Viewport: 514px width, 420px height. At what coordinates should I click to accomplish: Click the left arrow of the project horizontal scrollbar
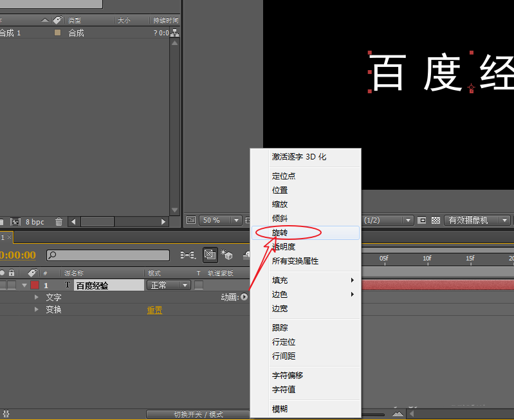(x=73, y=222)
